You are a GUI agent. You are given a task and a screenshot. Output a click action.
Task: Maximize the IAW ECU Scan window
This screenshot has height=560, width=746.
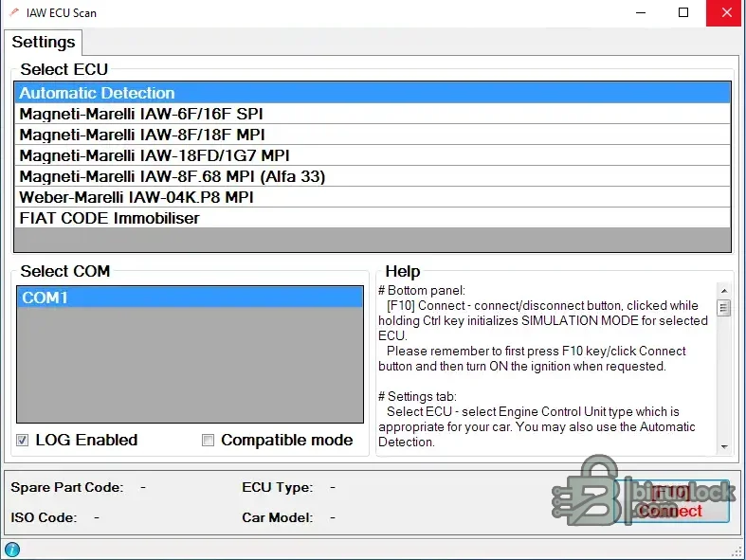point(683,13)
